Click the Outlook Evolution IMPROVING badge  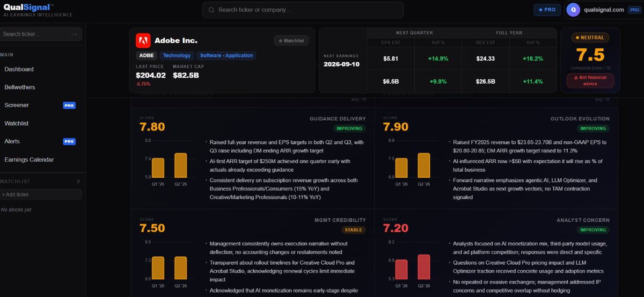tap(593, 128)
